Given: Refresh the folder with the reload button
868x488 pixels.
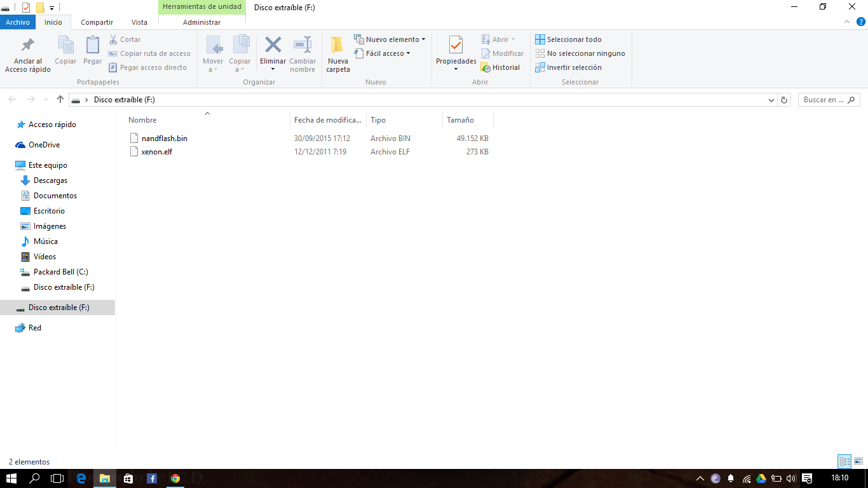Looking at the screenshot, I should 784,100.
